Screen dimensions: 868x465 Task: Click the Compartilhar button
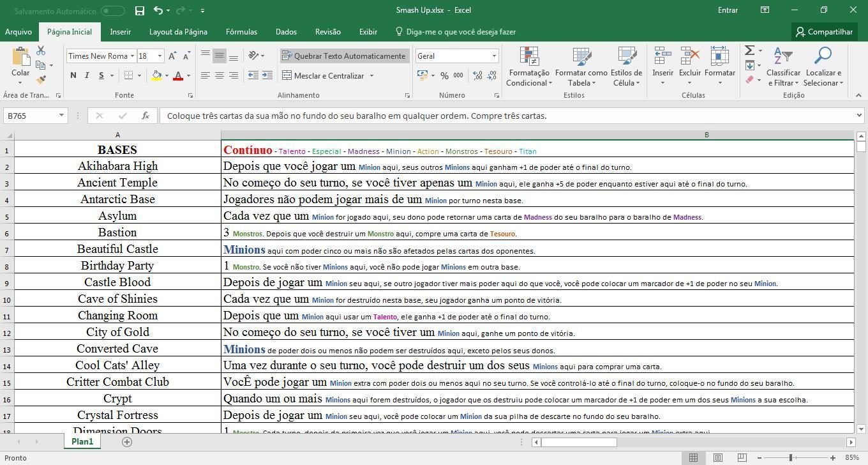click(x=825, y=31)
